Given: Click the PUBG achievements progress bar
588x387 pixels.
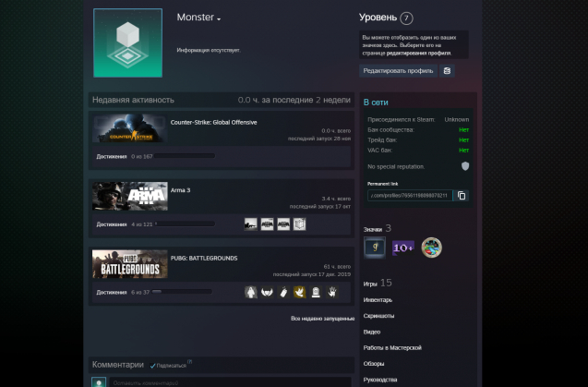Looking at the screenshot, I should click(x=182, y=292).
